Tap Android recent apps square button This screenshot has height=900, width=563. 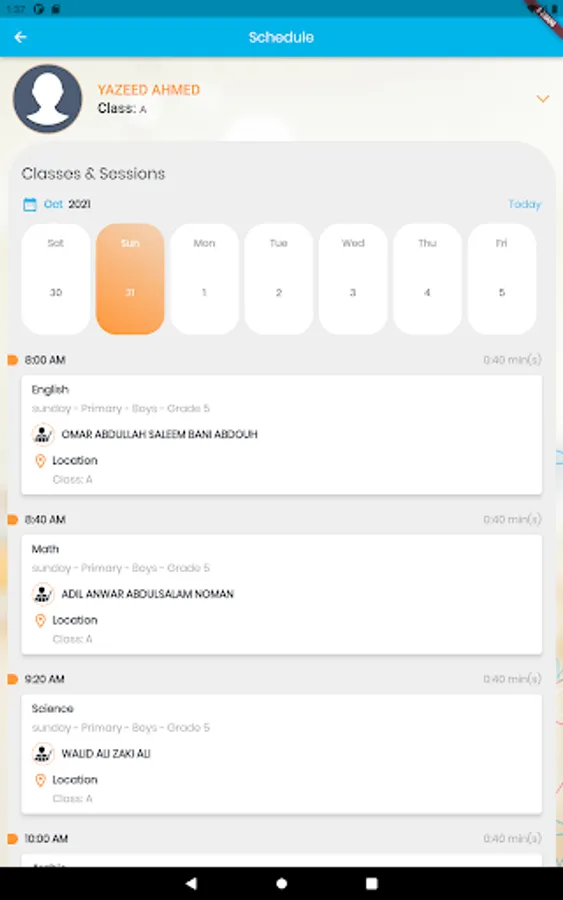point(372,883)
